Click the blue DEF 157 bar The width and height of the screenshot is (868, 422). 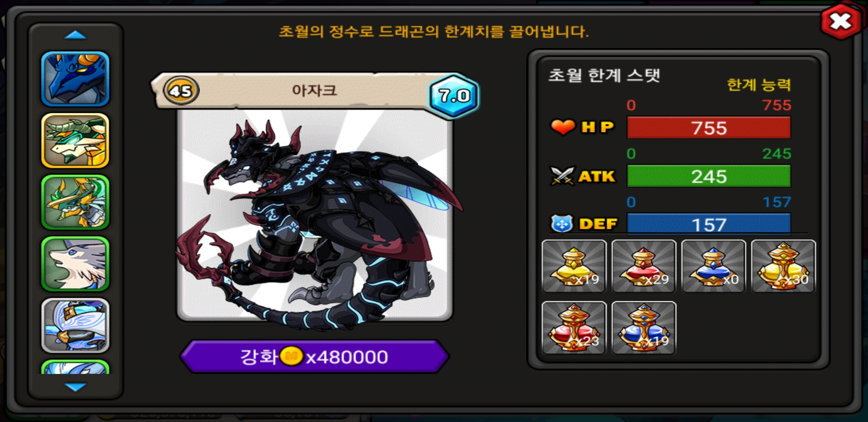[709, 224]
